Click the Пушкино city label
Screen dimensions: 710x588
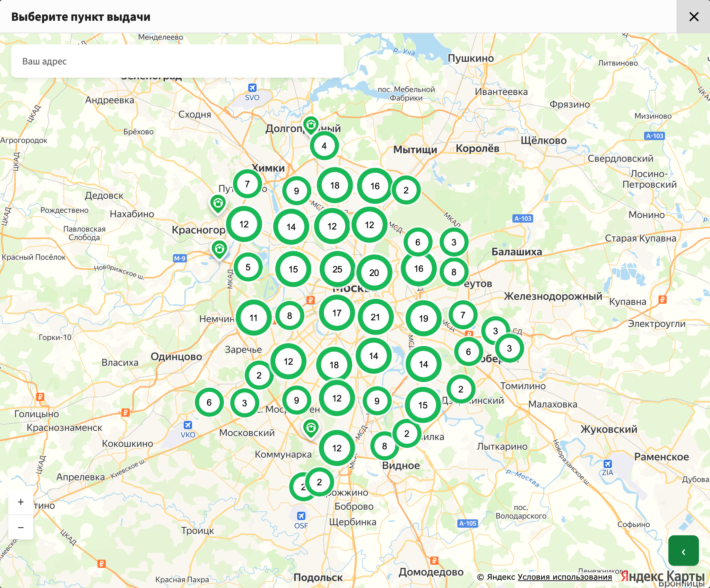pos(471,58)
